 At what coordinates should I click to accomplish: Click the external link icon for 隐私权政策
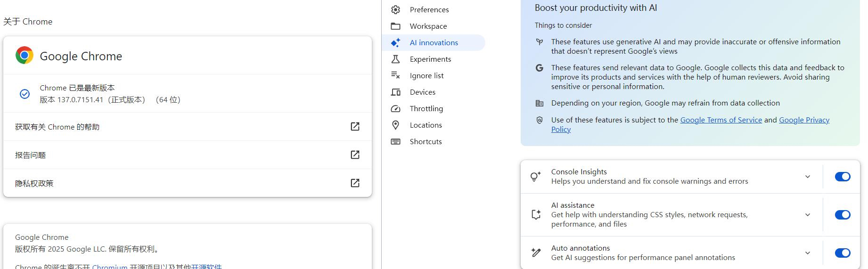click(x=355, y=183)
